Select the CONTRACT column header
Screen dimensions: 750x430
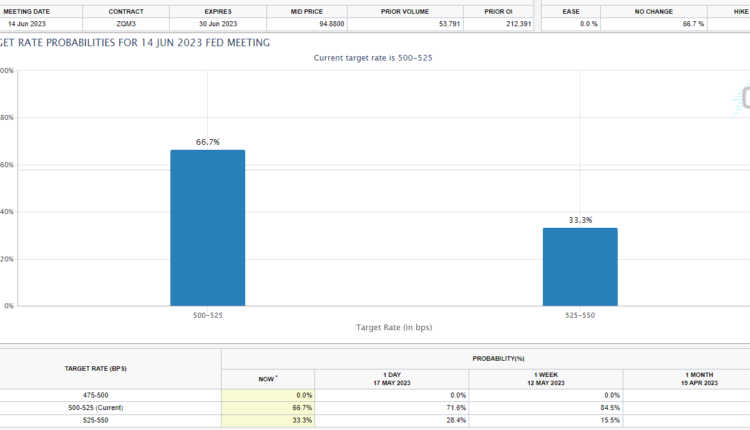[x=126, y=11]
